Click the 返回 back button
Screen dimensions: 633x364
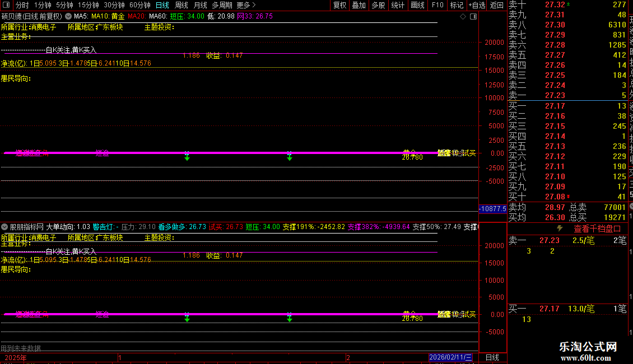pyautogui.click(x=496, y=5)
